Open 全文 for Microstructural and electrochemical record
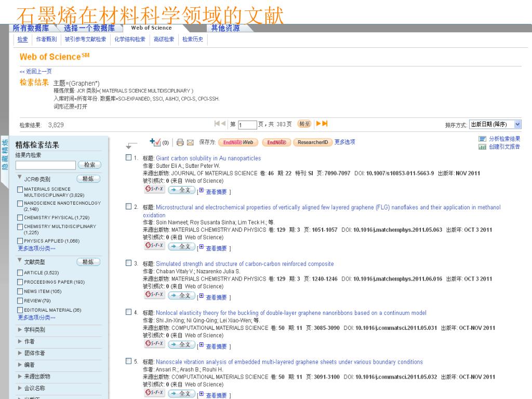 pos(181,247)
